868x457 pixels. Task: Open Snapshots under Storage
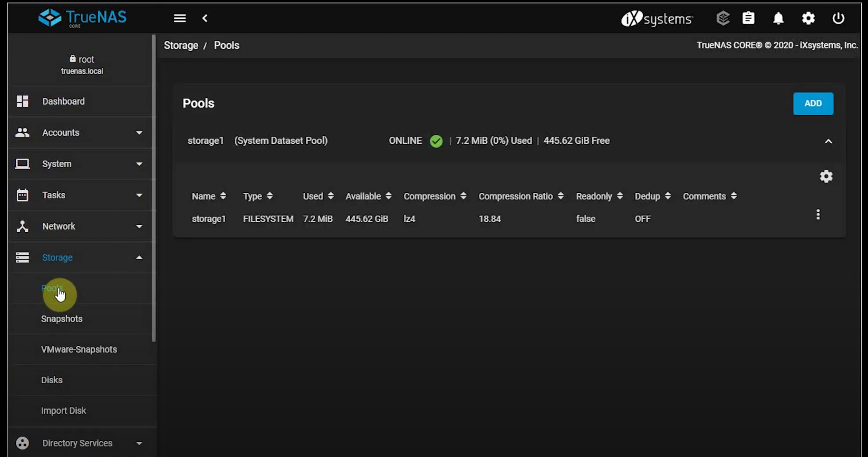(x=62, y=319)
